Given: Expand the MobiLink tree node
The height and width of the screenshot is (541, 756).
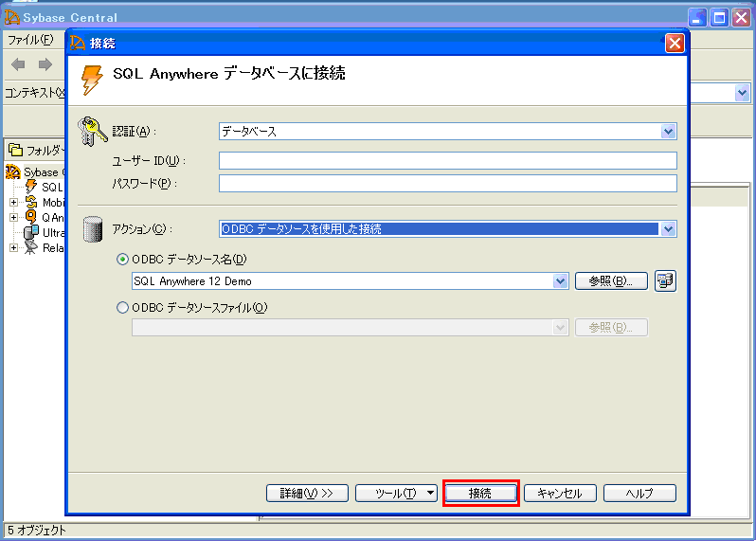Looking at the screenshot, I should click(x=13, y=202).
